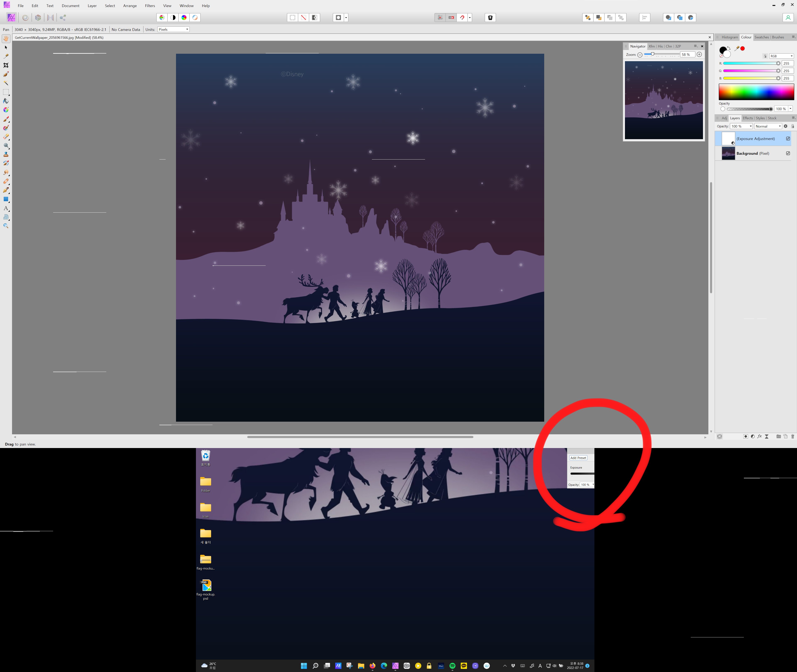Image resolution: width=797 pixels, height=672 pixels.
Task: Open the Layers blend mode Normal dropdown
Action: click(768, 126)
